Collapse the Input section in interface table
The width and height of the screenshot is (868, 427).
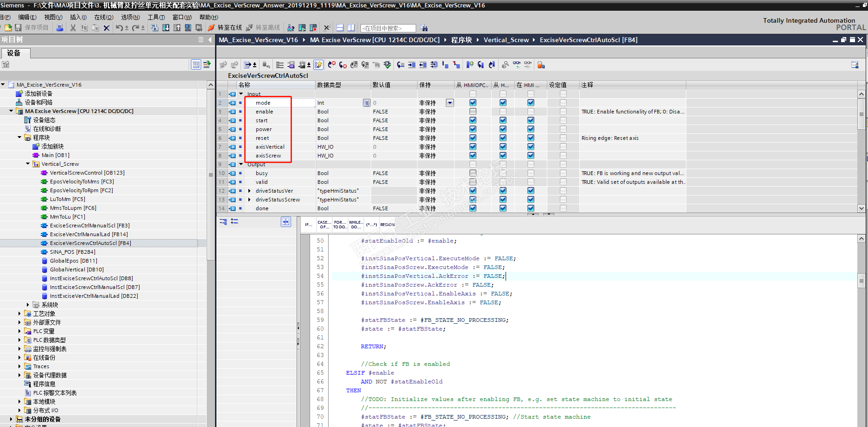coord(241,94)
